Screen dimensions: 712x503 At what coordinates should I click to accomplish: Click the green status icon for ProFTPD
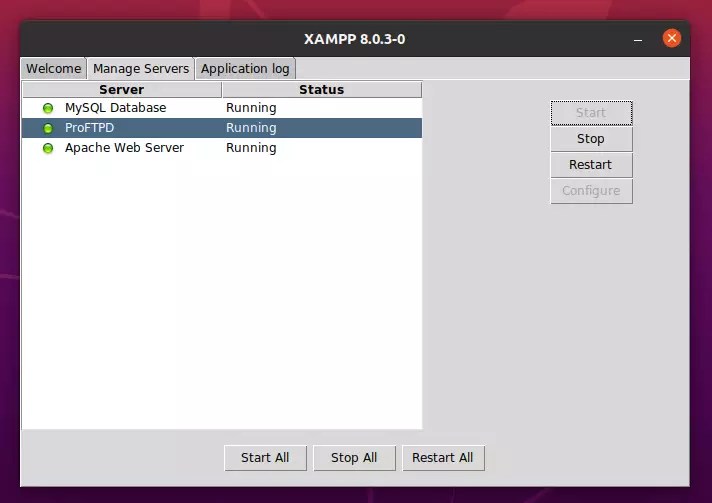coord(48,128)
